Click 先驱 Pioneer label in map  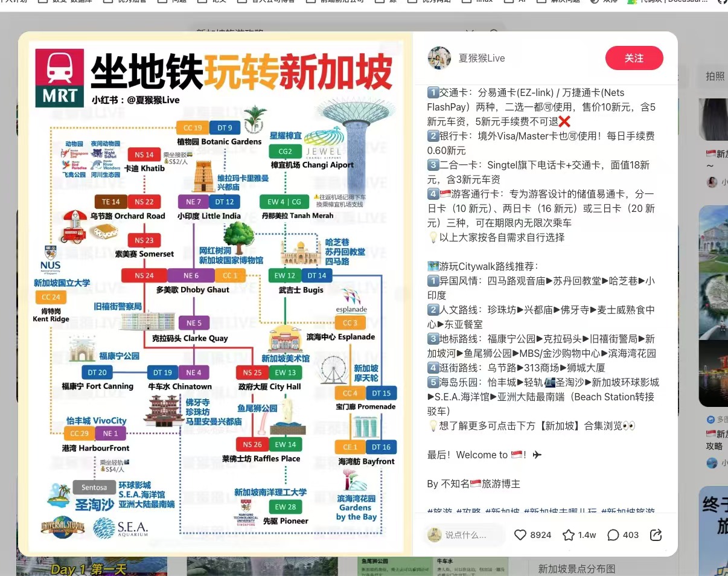[x=286, y=521]
